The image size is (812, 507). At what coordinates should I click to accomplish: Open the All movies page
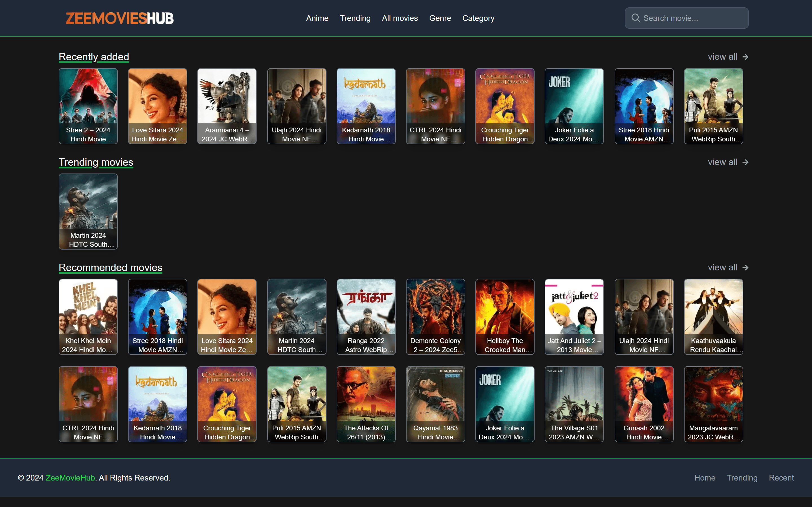tap(400, 18)
